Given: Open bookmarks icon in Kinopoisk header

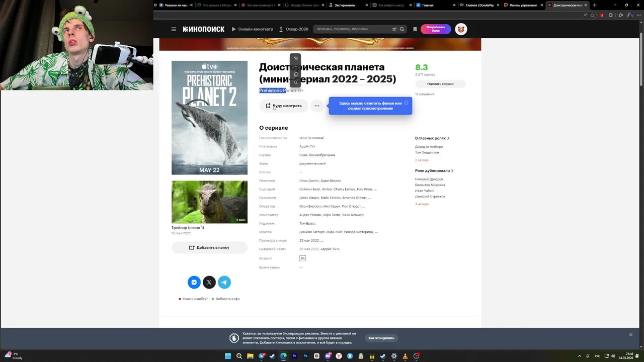Looking at the screenshot, I should coord(415,29).
